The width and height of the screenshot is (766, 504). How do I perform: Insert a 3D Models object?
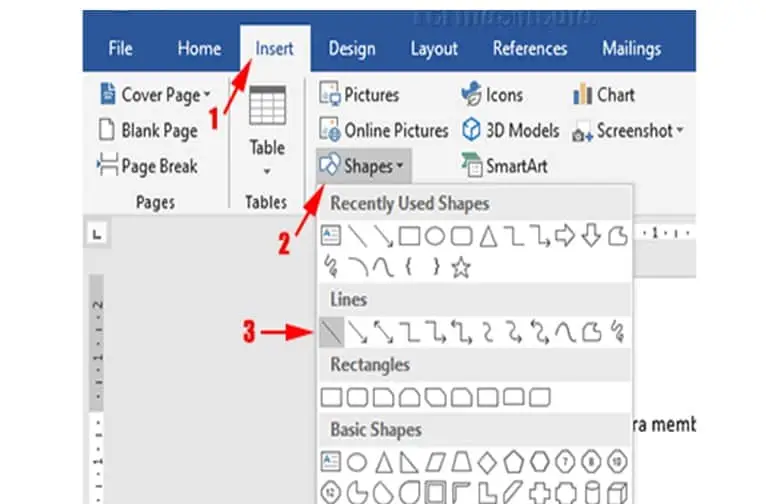[511, 130]
